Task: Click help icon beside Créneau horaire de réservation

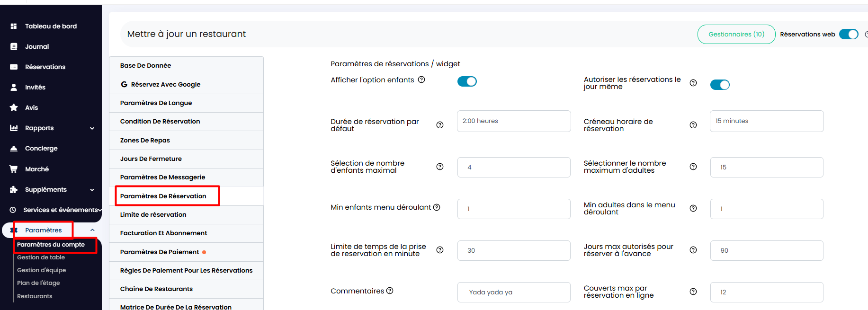Action: coord(693,125)
